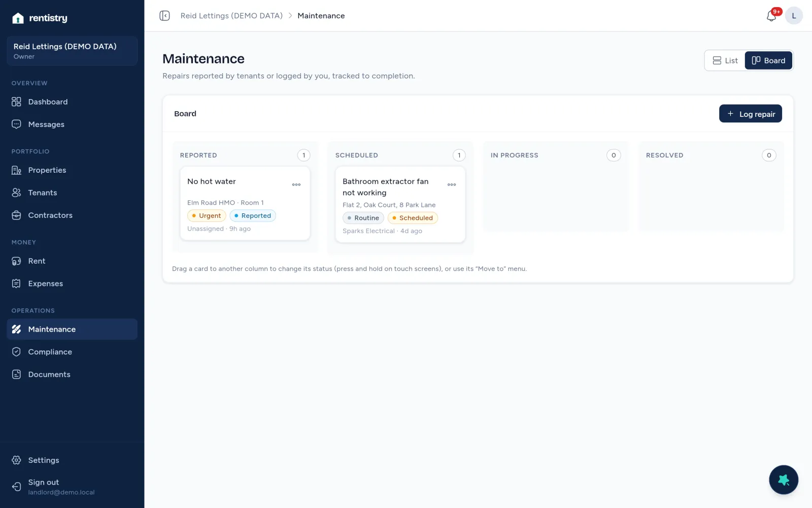812x508 pixels.
Task: Click the Contractors briefcase icon
Action: (x=16, y=215)
